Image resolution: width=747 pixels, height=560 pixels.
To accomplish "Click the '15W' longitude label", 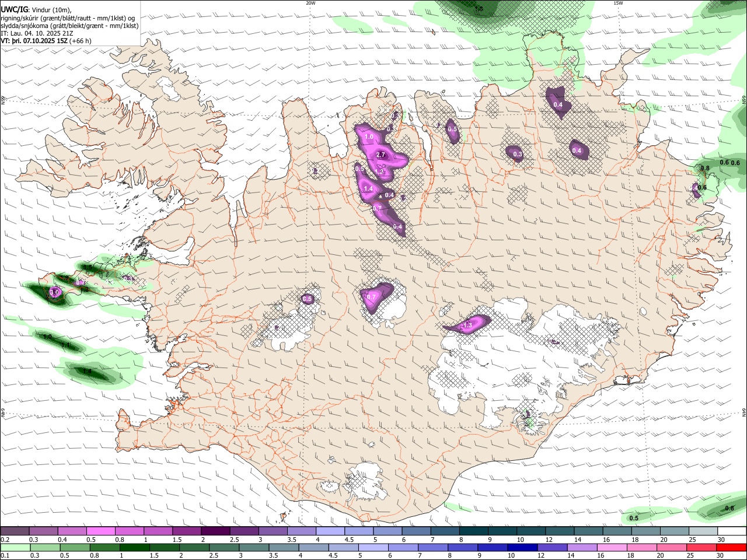I will tap(618, 3).
